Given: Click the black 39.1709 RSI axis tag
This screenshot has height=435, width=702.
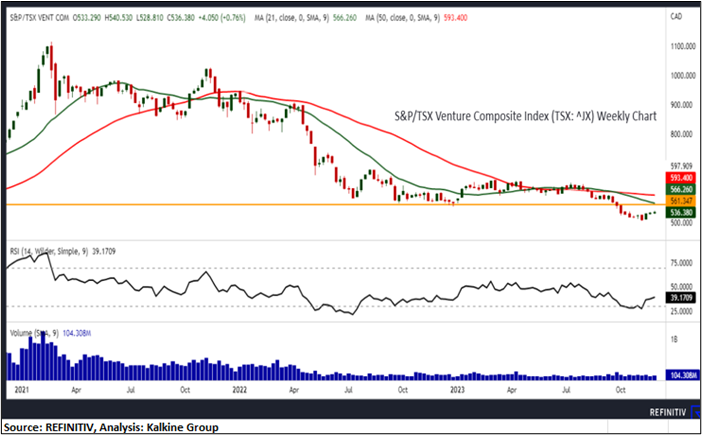Looking at the screenshot, I should pyautogui.click(x=681, y=297).
